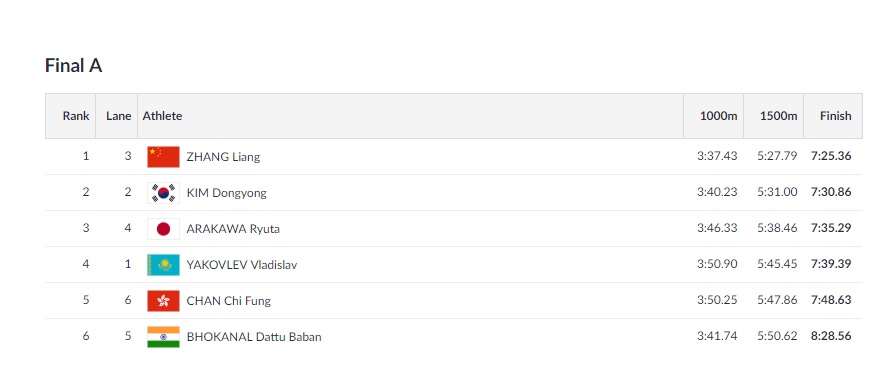
Task: Select ARAKAWA Ryuta athlete name
Action: (233, 229)
